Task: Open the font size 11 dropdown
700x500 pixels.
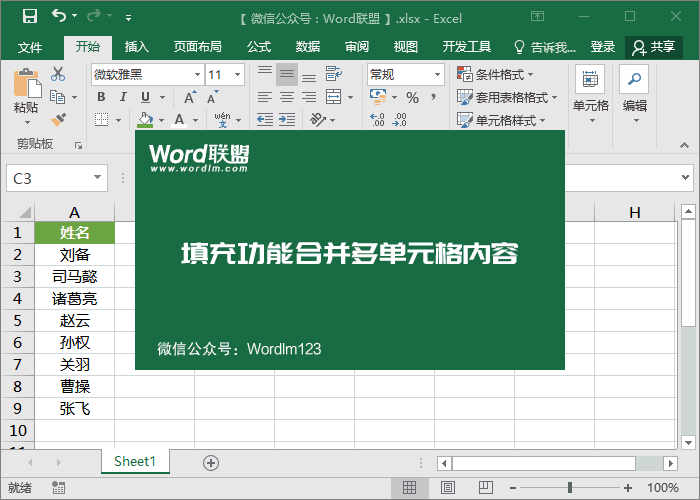Action: (x=238, y=75)
